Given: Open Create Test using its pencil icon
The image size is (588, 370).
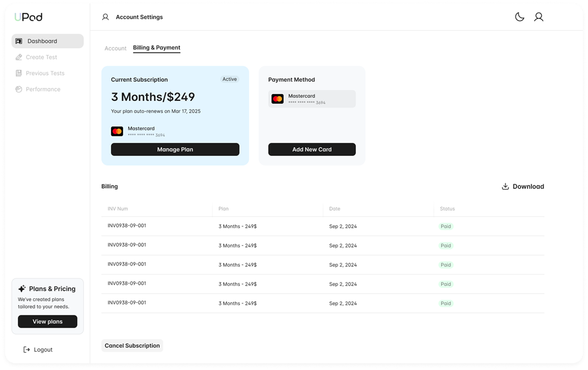Looking at the screenshot, I should tap(18, 57).
